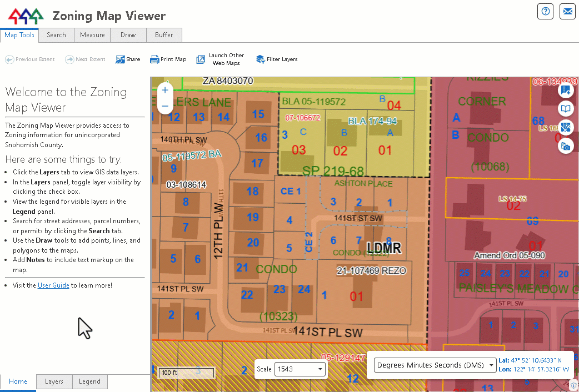This screenshot has height=392, width=579.
Task: Open the Legend tab at bottom
Action: [89, 381]
